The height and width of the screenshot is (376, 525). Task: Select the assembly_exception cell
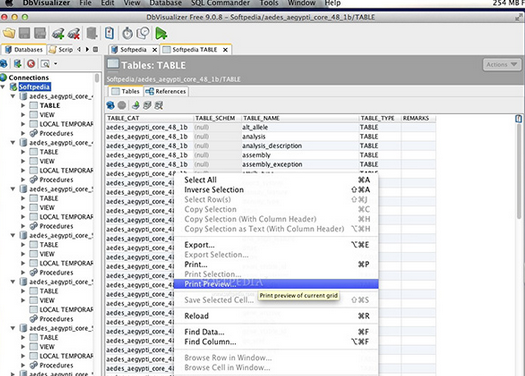pyautogui.click(x=300, y=164)
